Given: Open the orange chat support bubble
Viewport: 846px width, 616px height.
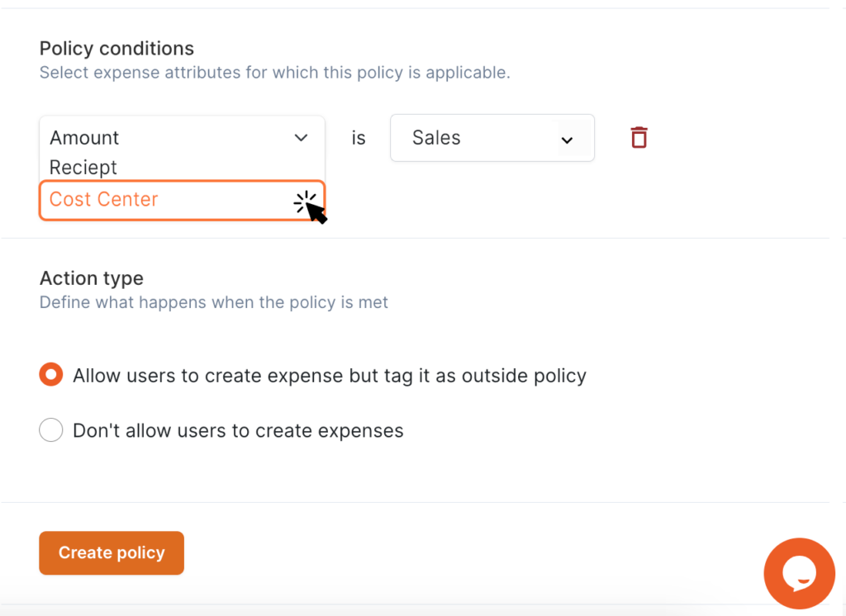Looking at the screenshot, I should tap(799, 573).
